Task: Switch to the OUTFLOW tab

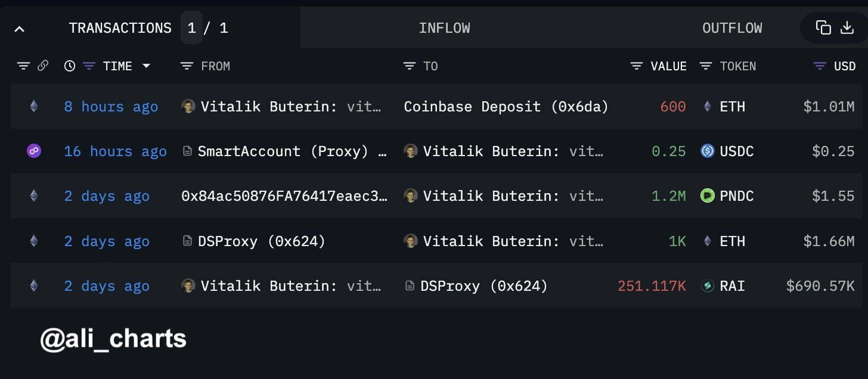Action: point(732,28)
